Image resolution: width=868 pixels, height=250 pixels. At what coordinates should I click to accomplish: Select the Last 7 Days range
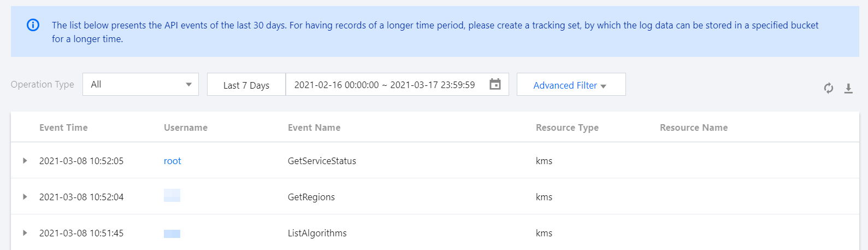[246, 85]
